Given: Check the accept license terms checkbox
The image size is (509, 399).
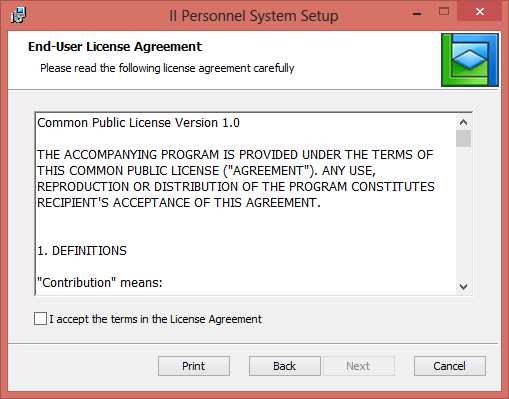Looking at the screenshot, I should (x=40, y=319).
